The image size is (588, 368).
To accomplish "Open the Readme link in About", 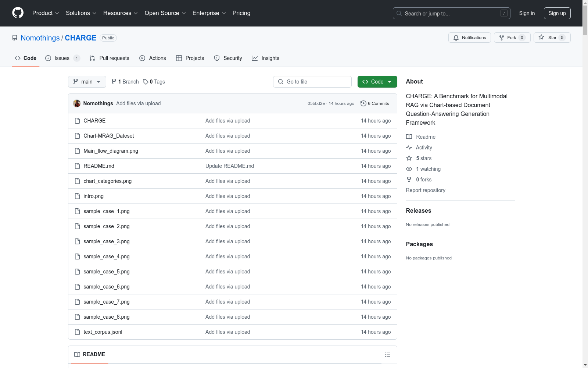I will (x=426, y=137).
